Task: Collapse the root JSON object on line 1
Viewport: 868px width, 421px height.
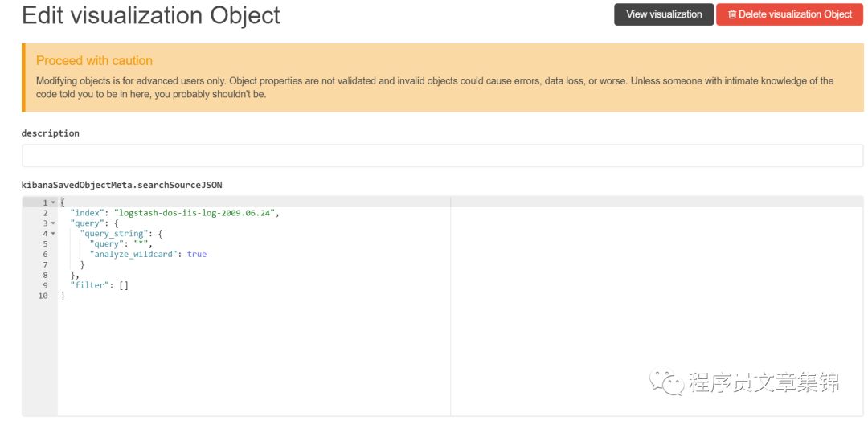Action: point(53,203)
